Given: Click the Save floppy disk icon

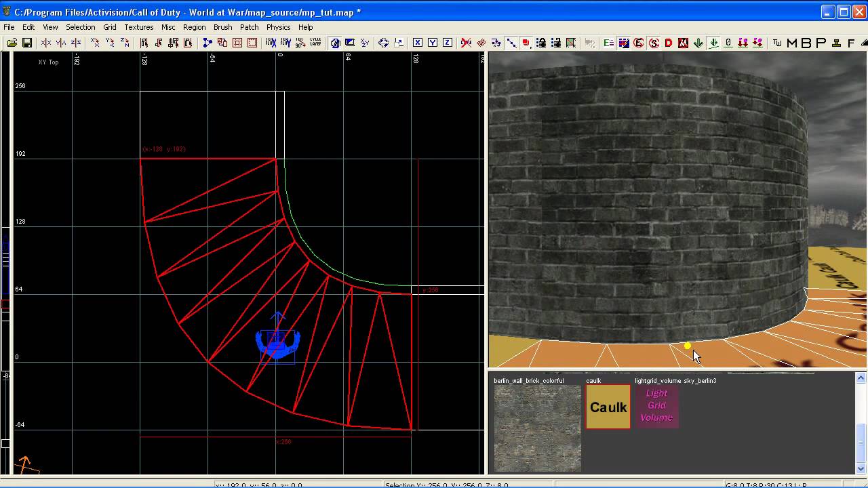Looking at the screenshot, I should (x=27, y=43).
